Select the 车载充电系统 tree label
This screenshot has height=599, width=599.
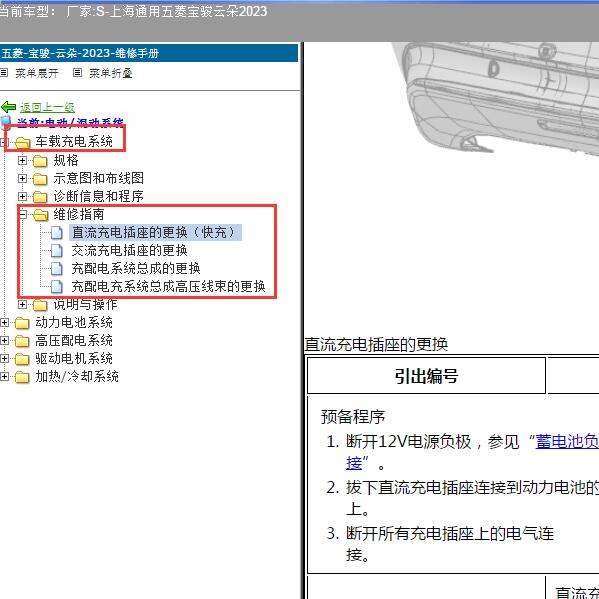click(x=74, y=142)
